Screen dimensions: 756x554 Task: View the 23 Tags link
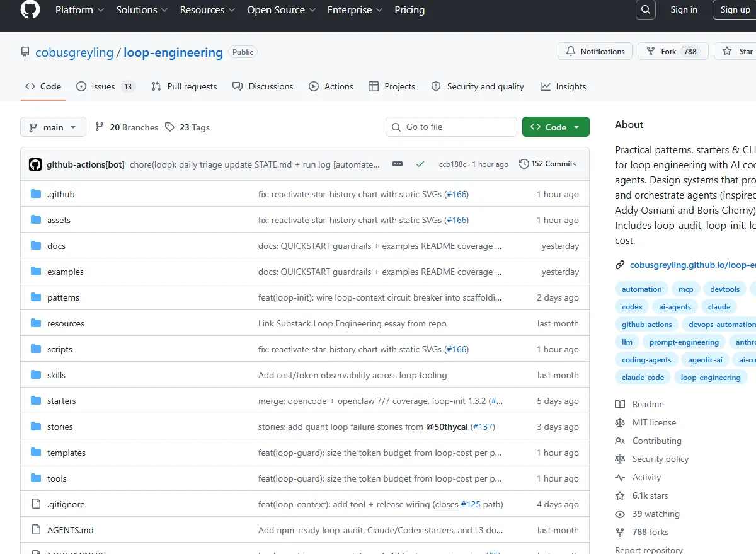coord(187,127)
